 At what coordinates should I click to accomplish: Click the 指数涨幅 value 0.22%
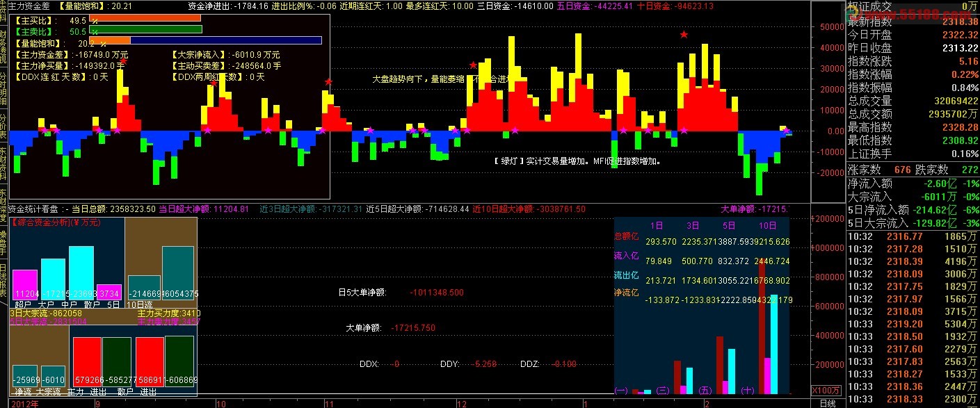(x=964, y=74)
